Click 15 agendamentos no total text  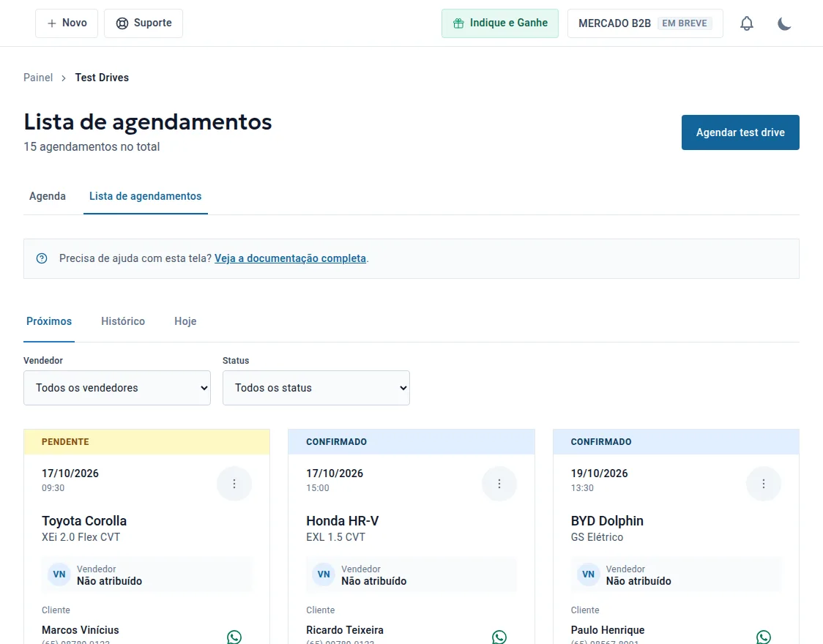point(92,147)
